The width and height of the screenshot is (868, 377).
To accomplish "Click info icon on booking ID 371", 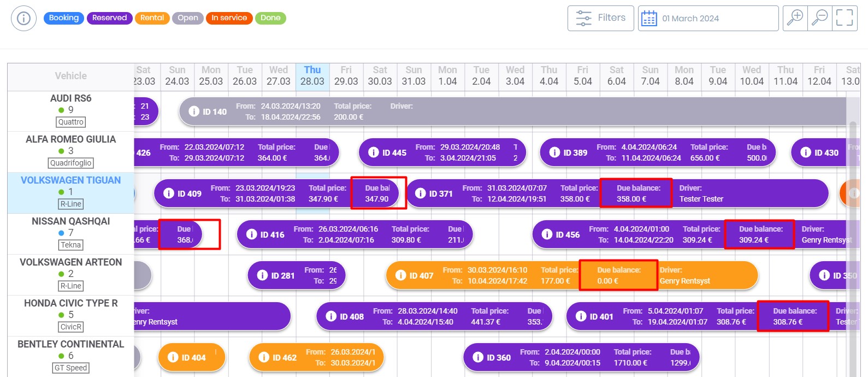I will [420, 193].
